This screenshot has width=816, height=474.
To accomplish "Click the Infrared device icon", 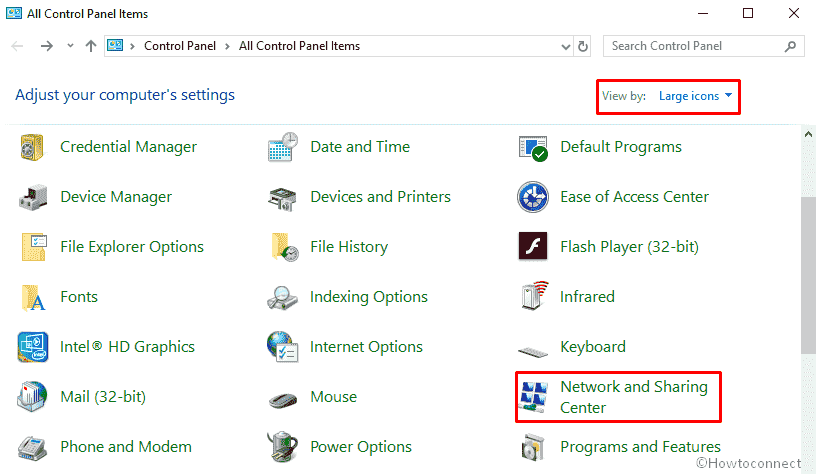I will 534,296.
